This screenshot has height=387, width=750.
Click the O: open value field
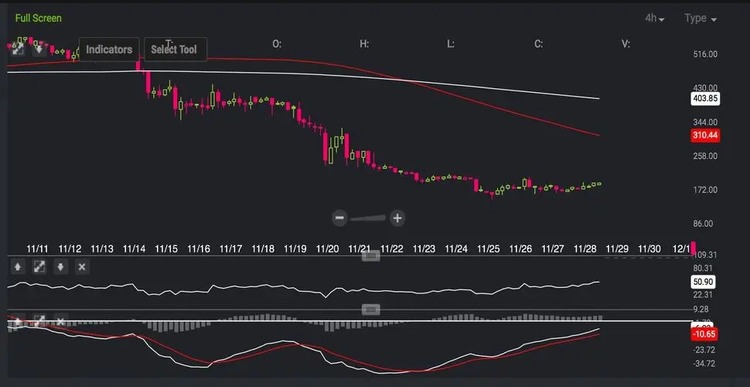pyautogui.click(x=277, y=44)
